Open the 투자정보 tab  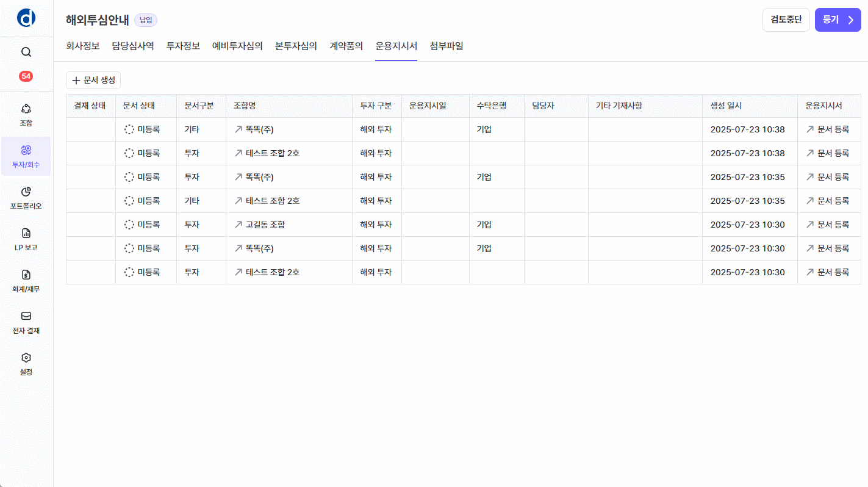click(x=183, y=46)
